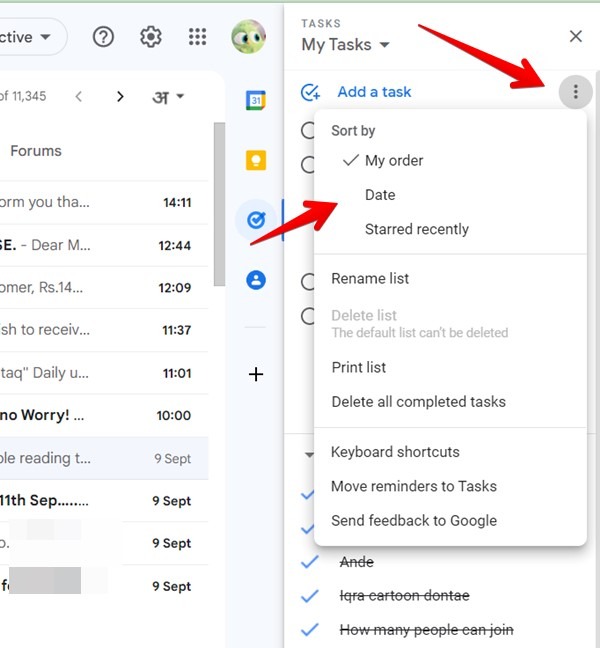The height and width of the screenshot is (648, 600).
Task: Open Contacts in the side panel
Action: point(256,280)
